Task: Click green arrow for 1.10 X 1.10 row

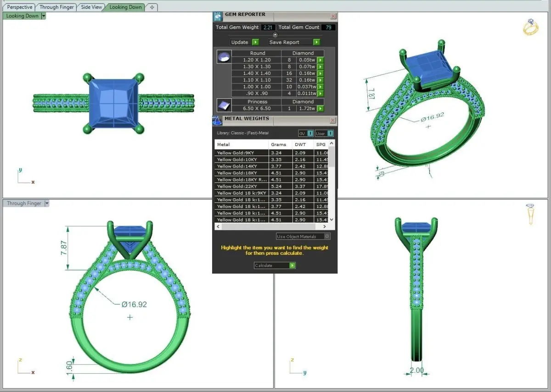Action: click(x=320, y=80)
